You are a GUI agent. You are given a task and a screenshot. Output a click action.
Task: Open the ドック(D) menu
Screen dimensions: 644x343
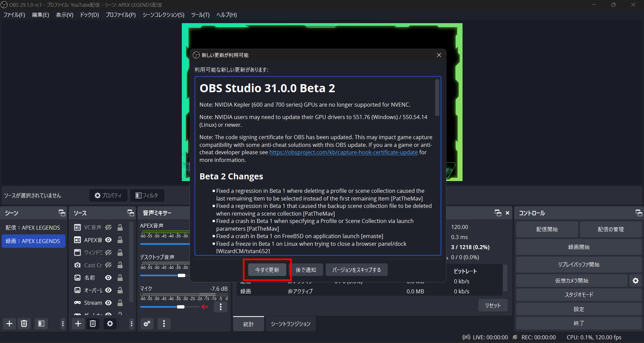89,15
